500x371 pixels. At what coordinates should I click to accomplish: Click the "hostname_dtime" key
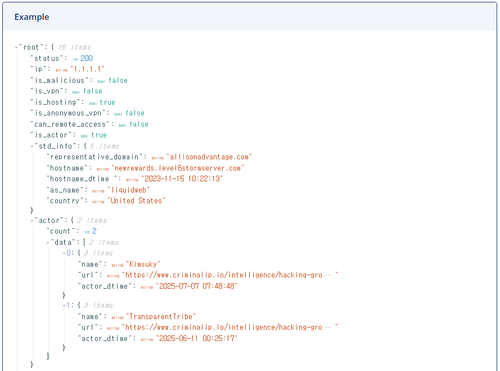click(82, 179)
